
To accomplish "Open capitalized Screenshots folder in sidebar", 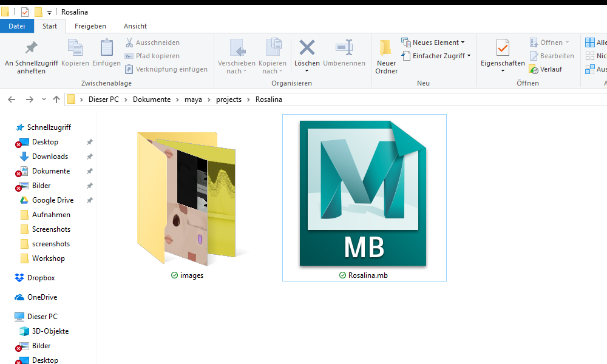I will pos(51,229).
